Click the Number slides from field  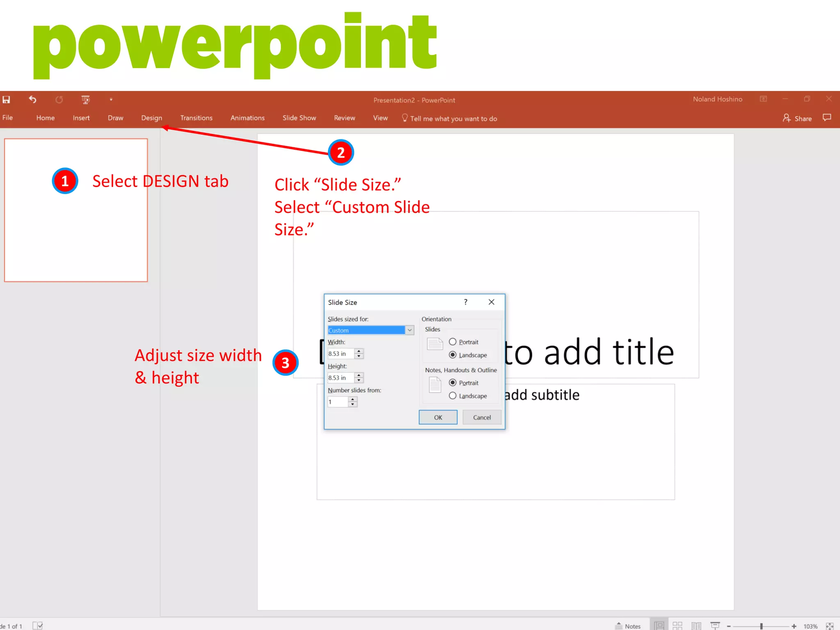[x=338, y=402]
